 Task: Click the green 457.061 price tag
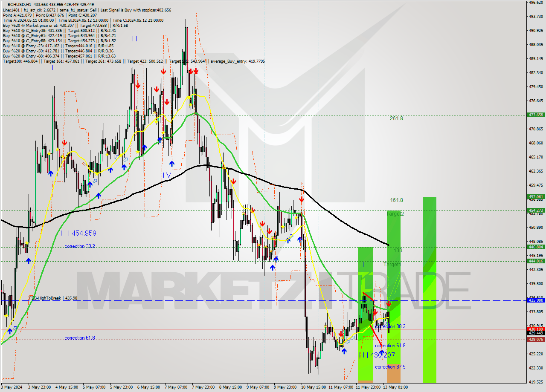pyautogui.click(x=536, y=197)
